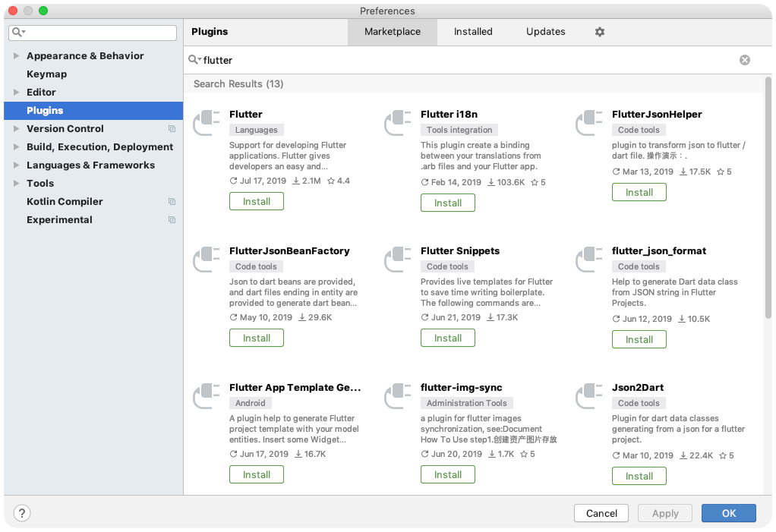Click the Search Results (13) header
This screenshot has height=532, width=776.
click(x=238, y=84)
